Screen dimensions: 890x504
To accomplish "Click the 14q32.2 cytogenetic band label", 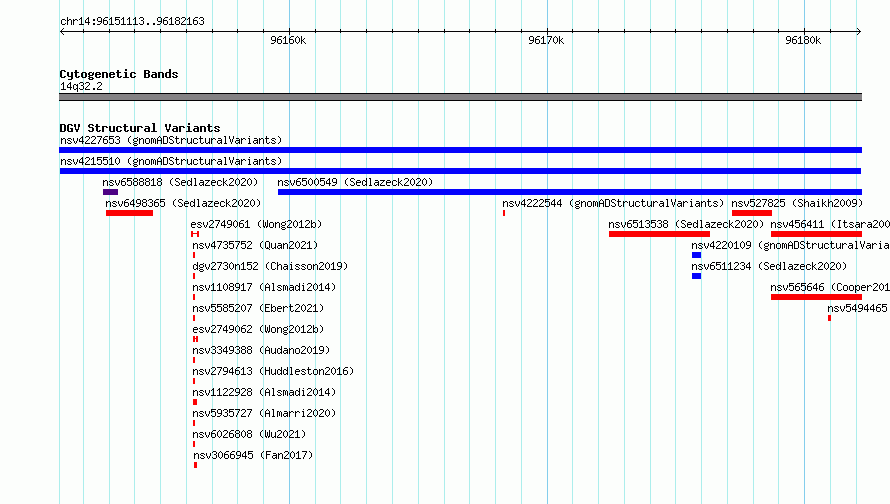I will [81, 86].
